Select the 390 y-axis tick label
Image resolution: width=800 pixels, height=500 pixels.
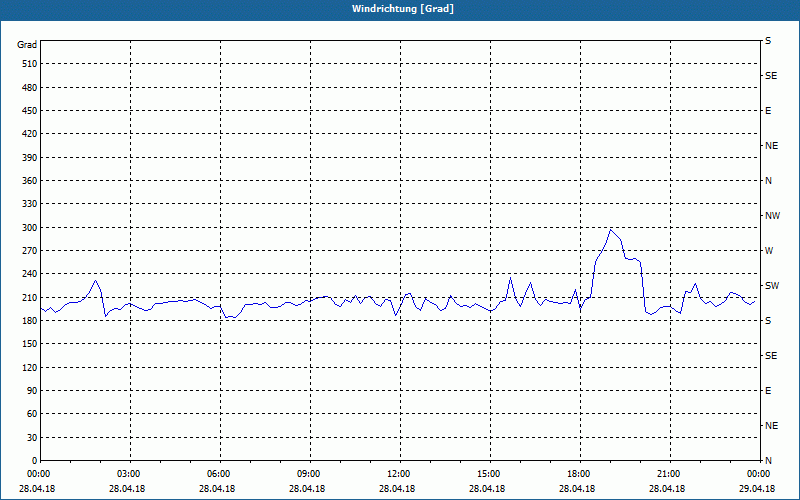pos(30,158)
